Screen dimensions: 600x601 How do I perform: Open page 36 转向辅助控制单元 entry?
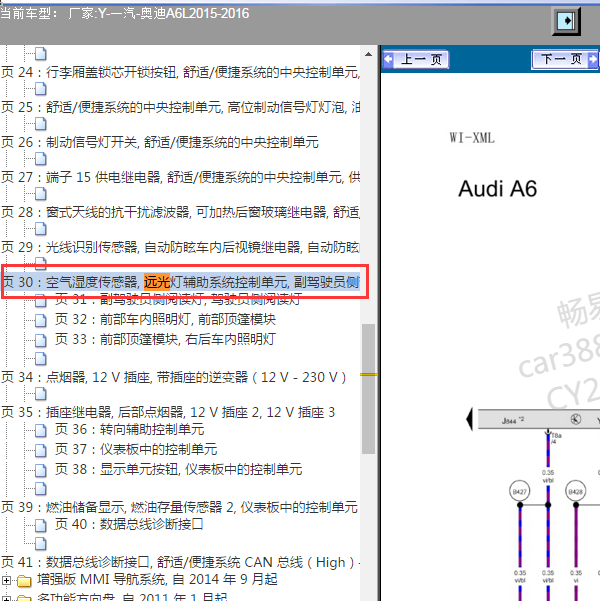click(130, 429)
